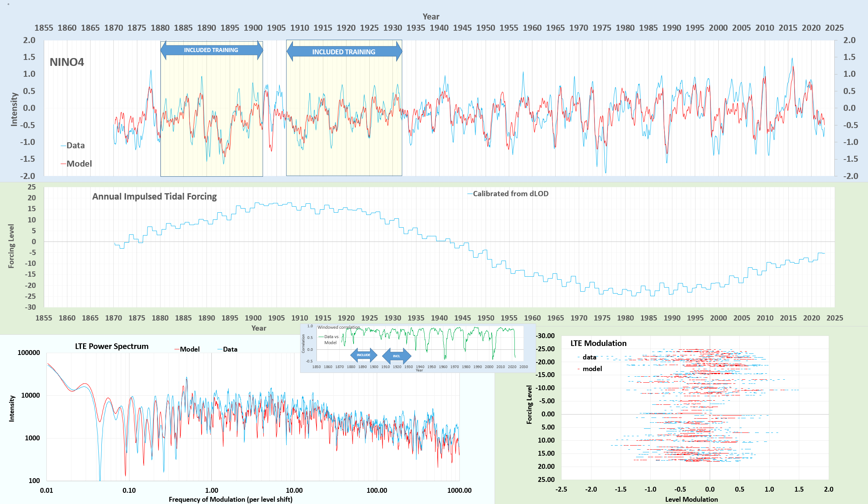This screenshot has height=504, width=868.
Task: Click the 'Level Modulation' axis title
Action: (x=691, y=499)
